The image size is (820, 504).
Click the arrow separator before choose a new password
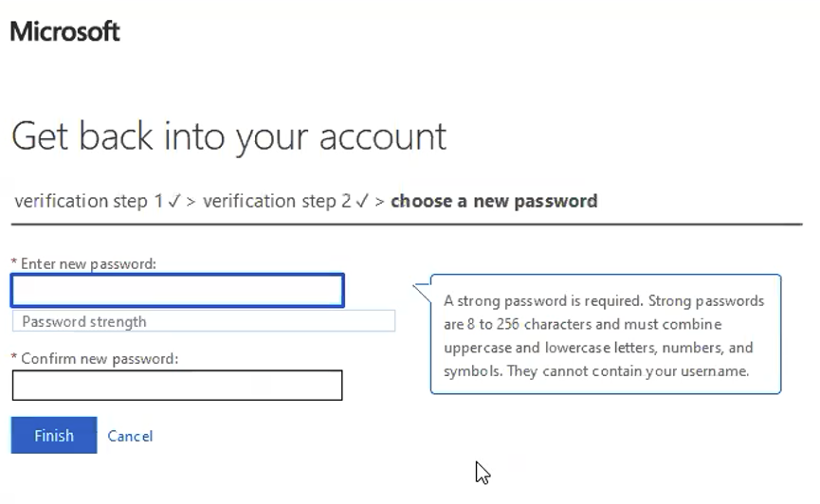[380, 202]
